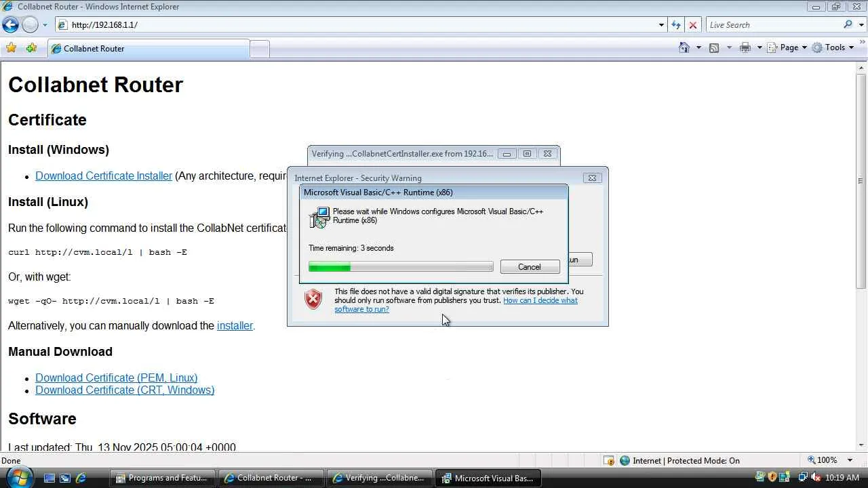The width and height of the screenshot is (868, 488).
Task: Click the Home page icon
Action: [x=685, y=47]
